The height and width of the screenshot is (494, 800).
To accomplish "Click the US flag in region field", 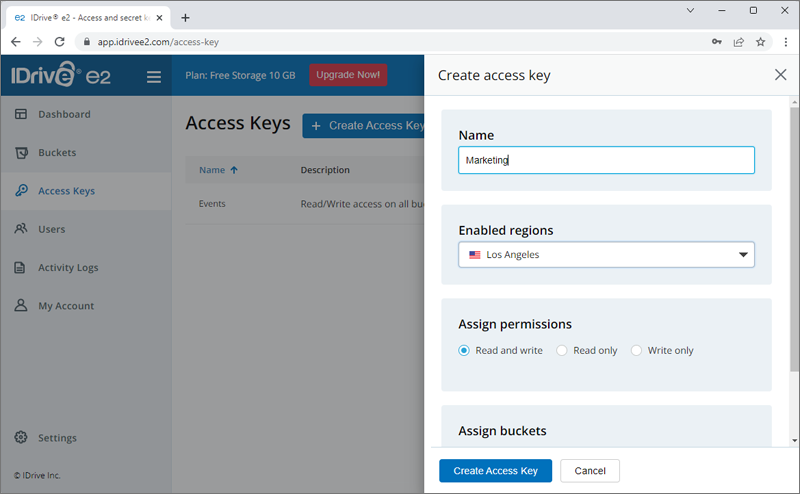I will pyautogui.click(x=474, y=255).
